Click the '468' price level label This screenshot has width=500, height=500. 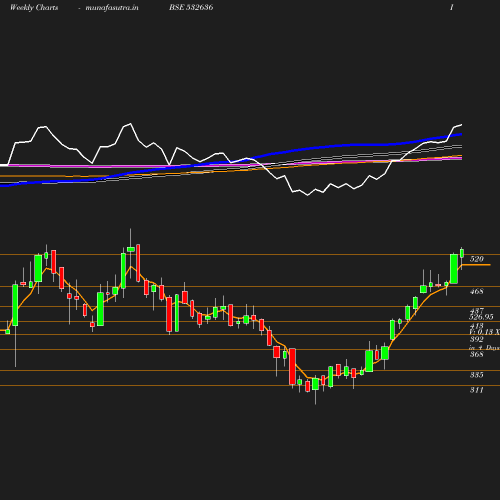click(476, 291)
